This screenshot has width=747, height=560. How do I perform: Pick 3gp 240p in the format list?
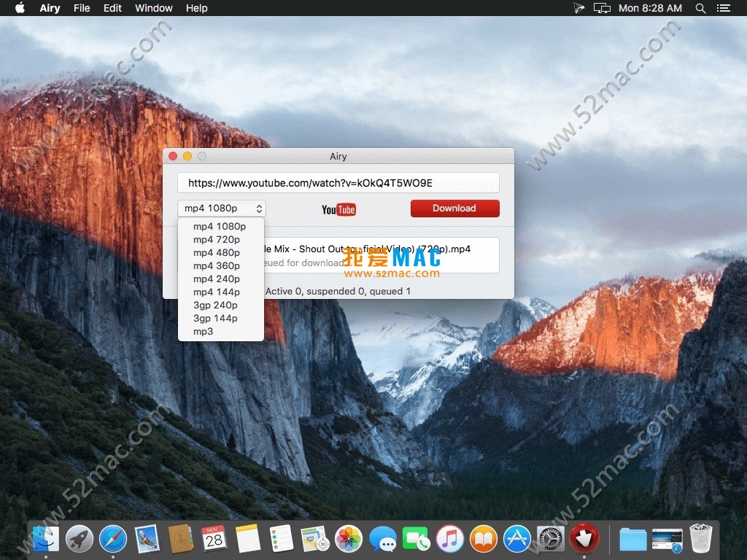point(215,305)
